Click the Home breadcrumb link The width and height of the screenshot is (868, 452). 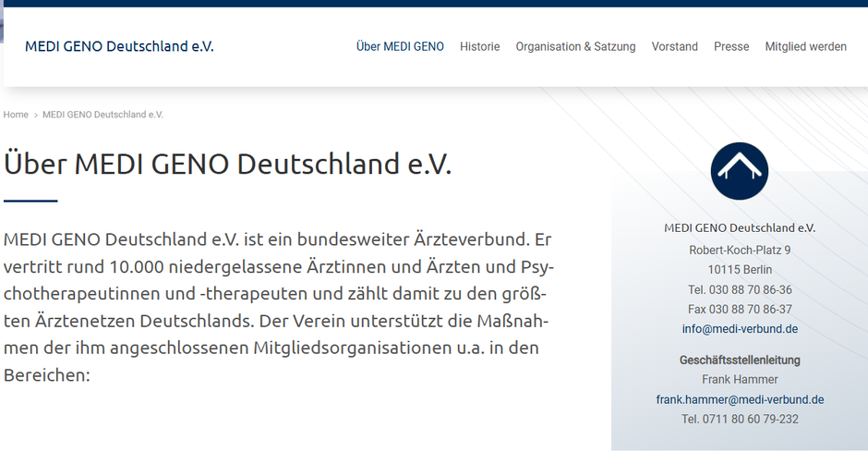(x=16, y=115)
